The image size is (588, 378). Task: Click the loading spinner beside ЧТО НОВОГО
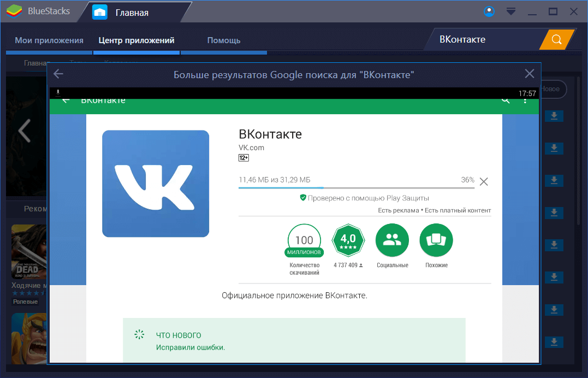click(139, 334)
